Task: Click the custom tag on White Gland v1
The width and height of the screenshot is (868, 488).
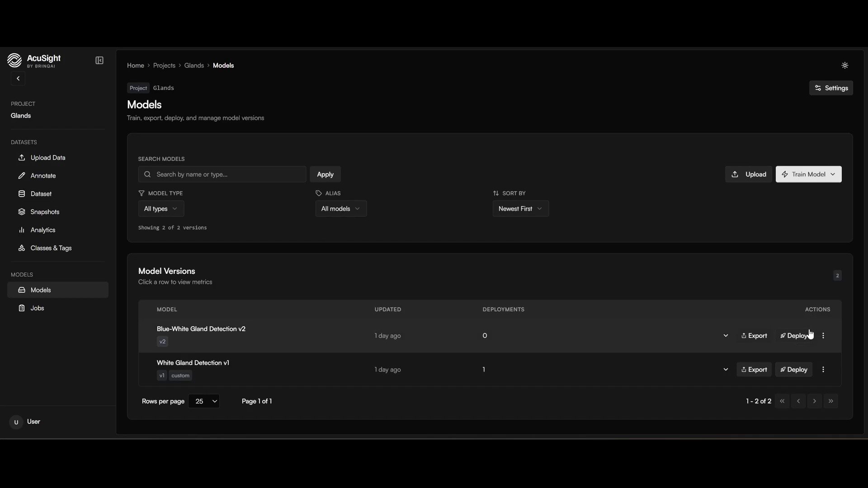Action: coord(180,375)
